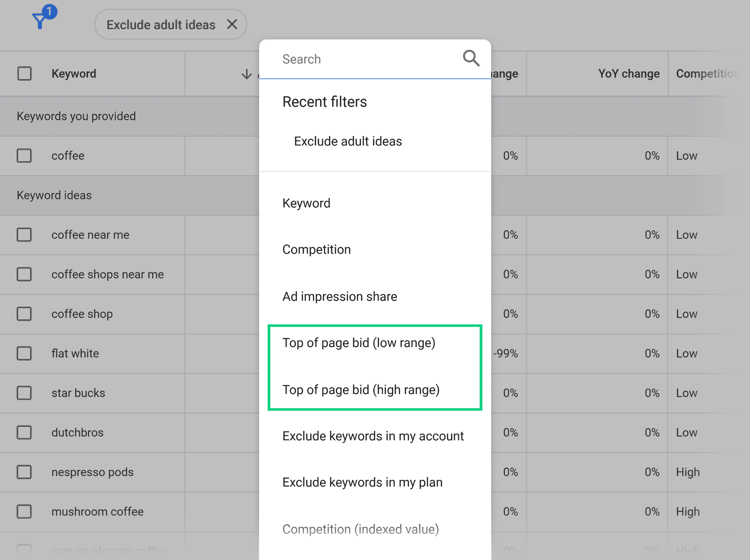Reapply the Exclude adult ideas recent filter
Image resolution: width=750 pixels, height=560 pixels.
click(x=347, y=141)
